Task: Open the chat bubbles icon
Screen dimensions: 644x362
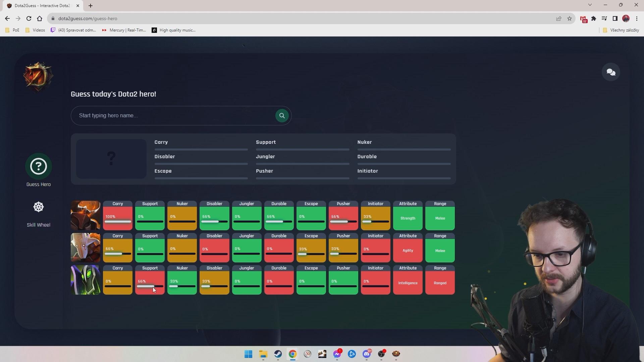Action: [x=611, y=72]
